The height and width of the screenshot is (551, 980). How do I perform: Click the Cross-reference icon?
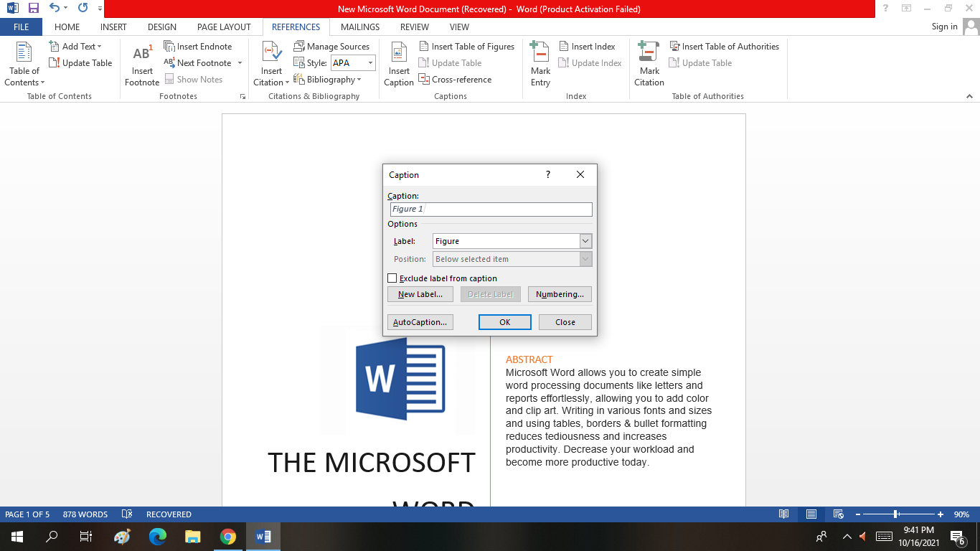point(424,80)
